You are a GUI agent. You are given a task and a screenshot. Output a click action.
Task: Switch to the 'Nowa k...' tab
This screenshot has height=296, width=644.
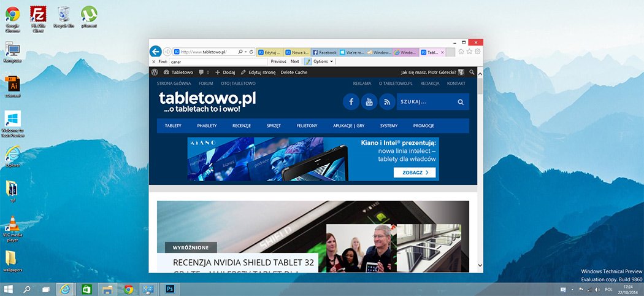click(x=297, y=53)
